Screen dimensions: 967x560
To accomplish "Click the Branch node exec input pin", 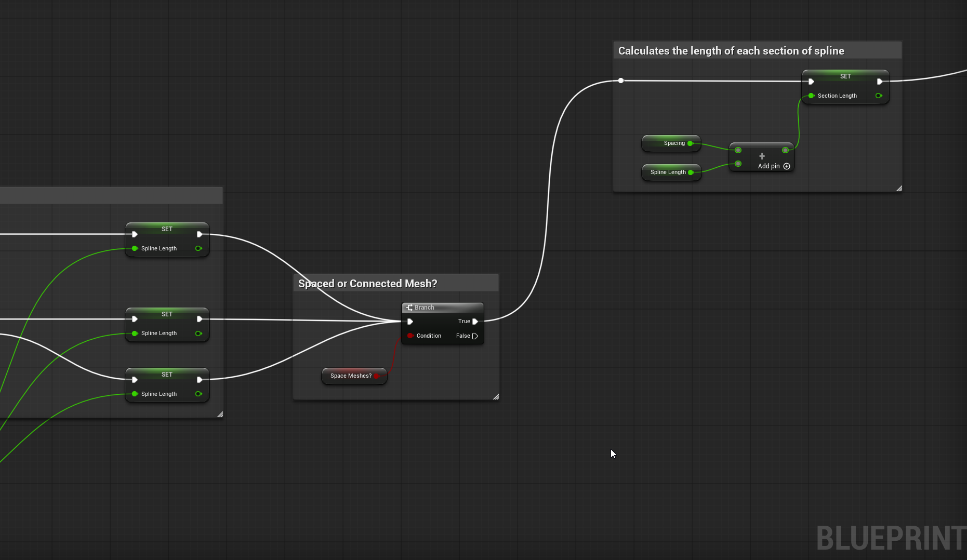I will pyautogui.click(x=410, y=322).
